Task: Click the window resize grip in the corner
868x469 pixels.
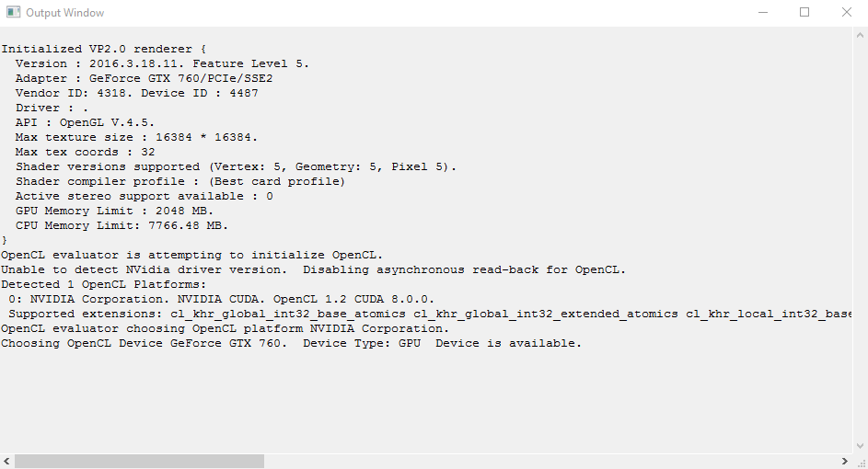Action: (x=861, y=462)
